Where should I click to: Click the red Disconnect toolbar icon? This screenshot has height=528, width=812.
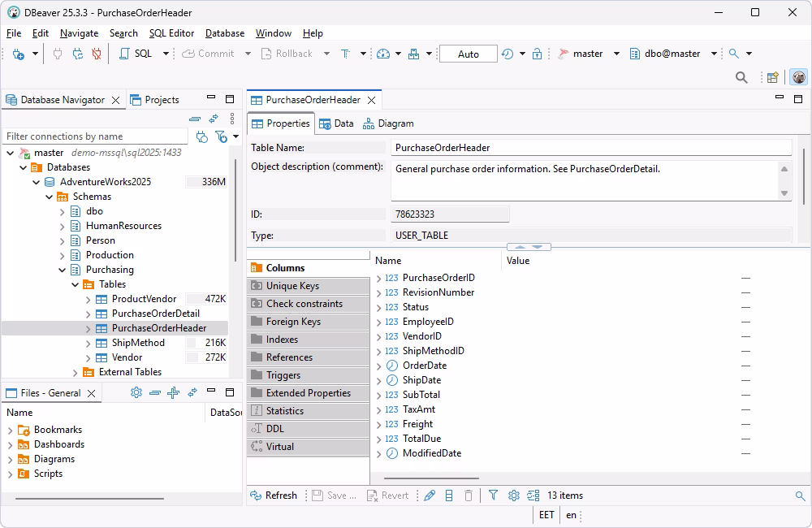(97, 54)
